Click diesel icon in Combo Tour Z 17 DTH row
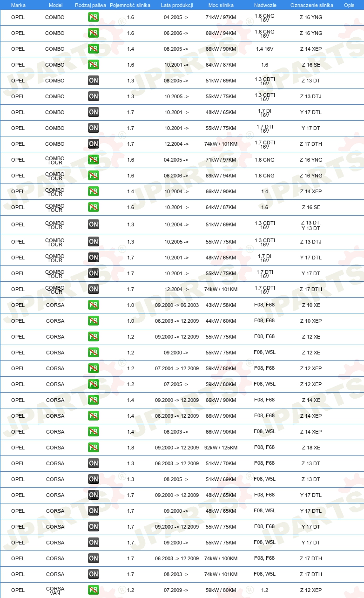Viewport: 364px width, 598px height. [x=94, y=289]
